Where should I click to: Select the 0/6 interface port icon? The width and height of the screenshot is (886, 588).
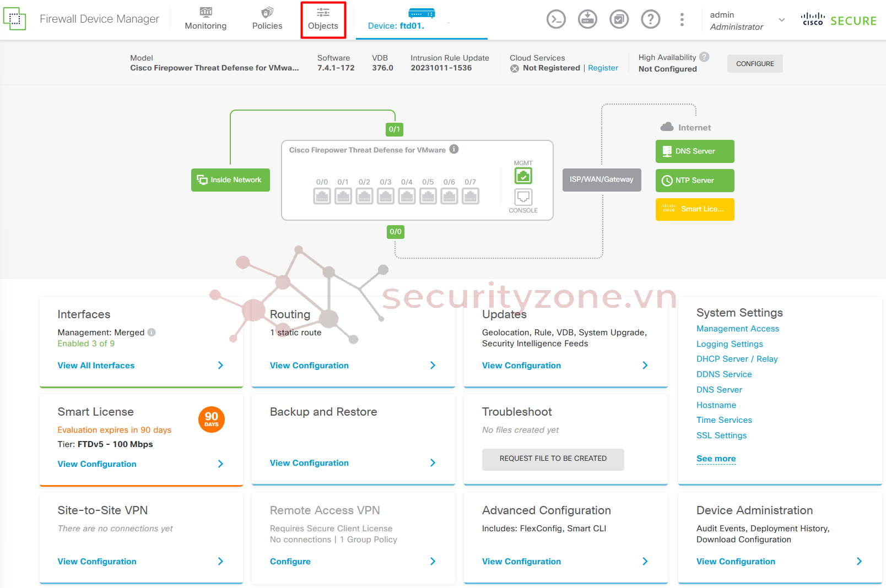point(449,196)
